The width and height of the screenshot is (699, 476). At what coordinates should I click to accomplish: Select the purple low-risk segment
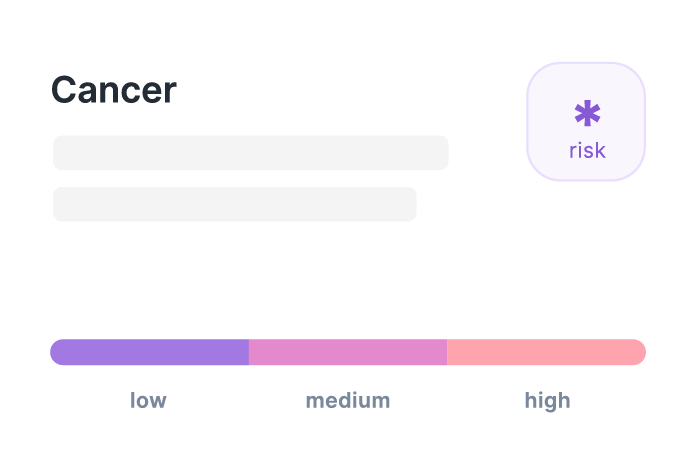pos(149,352)
